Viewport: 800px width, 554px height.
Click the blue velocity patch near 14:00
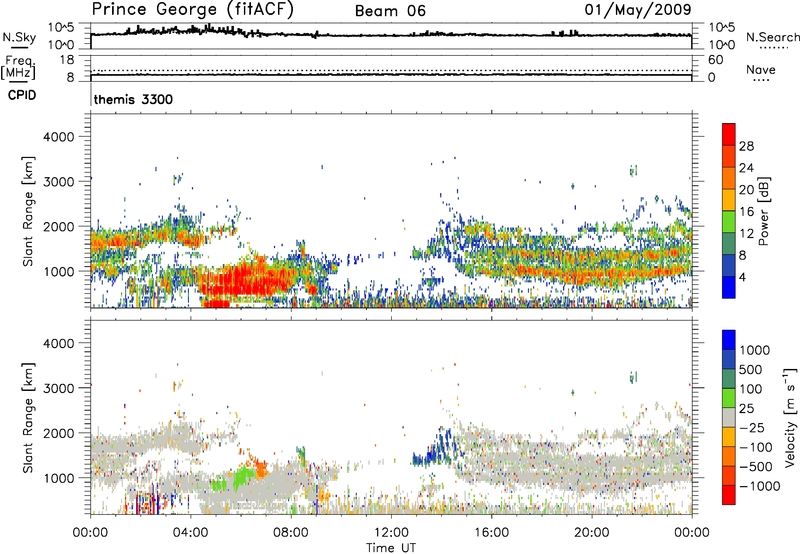coord(438,449)
